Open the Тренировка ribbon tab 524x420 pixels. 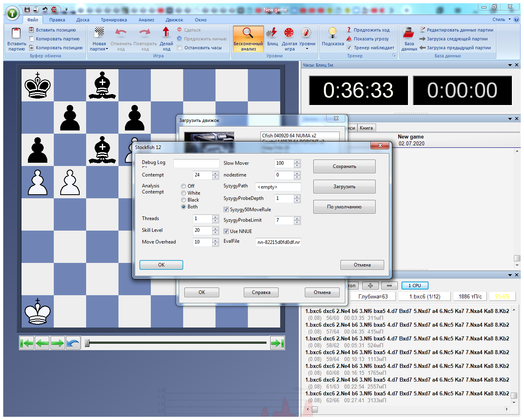pyautogui.click(x=114, y=20)
